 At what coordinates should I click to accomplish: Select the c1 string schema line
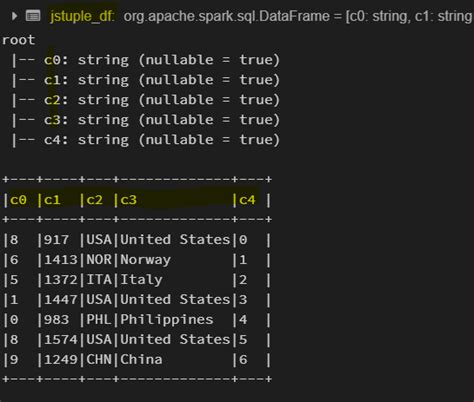[145, 80]
